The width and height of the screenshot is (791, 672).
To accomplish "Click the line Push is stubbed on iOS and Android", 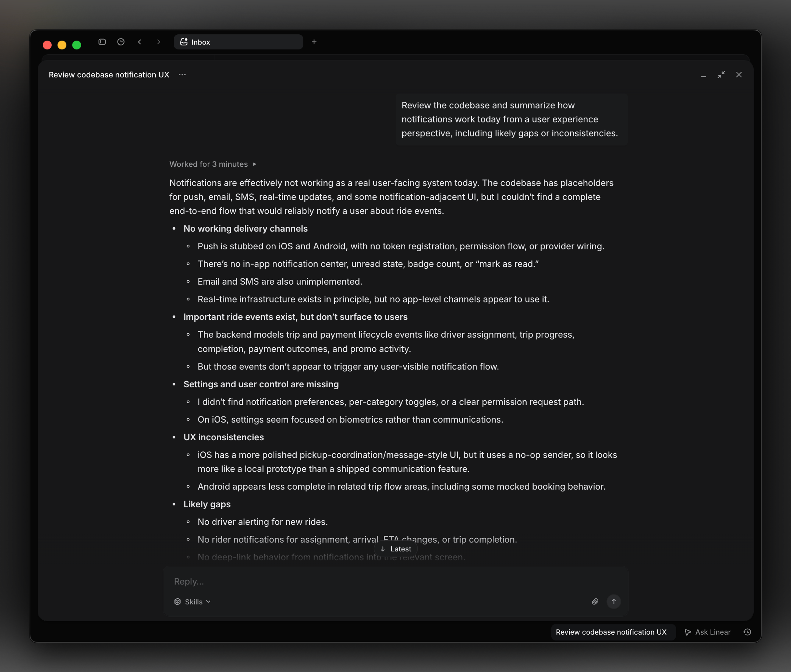I will pos(401,246).
